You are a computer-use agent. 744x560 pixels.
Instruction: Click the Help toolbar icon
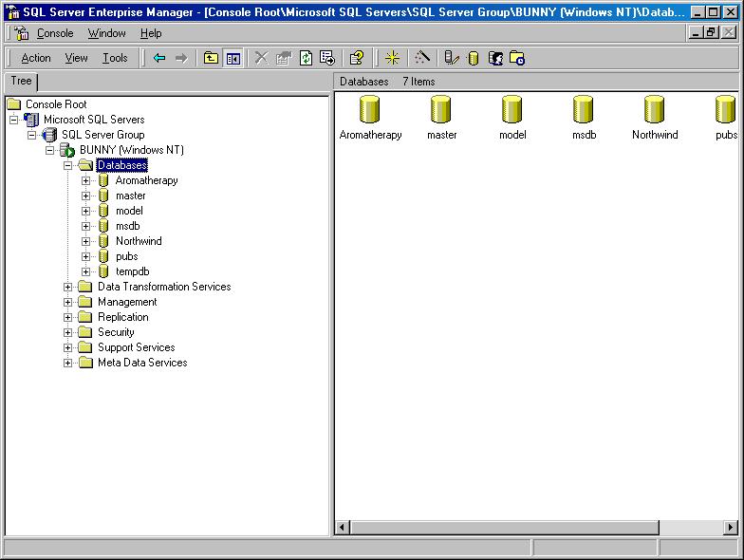pos(357,59)
